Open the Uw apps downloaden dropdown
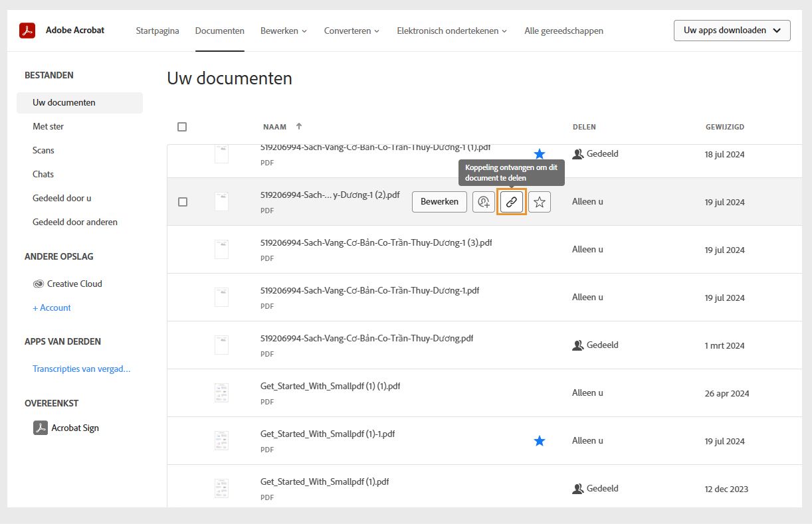 [732, 30]
